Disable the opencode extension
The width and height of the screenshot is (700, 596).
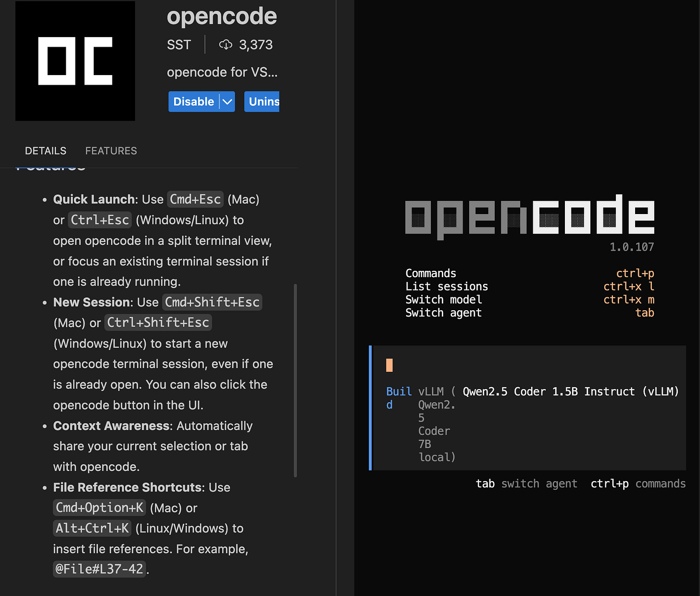click(194, 101)
